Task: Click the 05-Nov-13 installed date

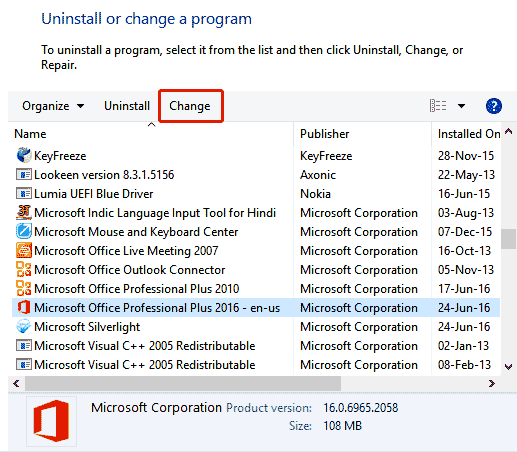Action: 466,269
